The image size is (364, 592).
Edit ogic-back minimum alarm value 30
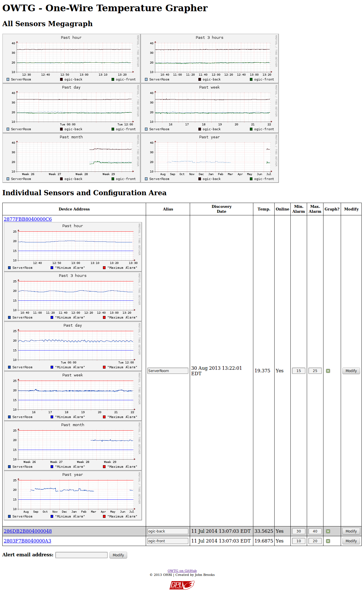click(299, 531)
